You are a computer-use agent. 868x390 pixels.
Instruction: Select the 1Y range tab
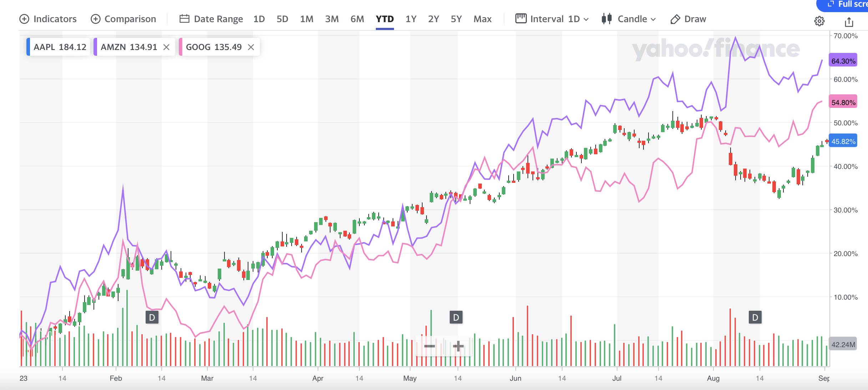(x=411, y=19)
